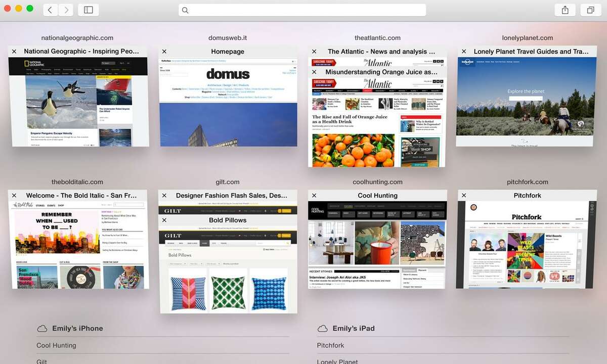Select the Misunderstanding Orange Juice title bar
This screenshot has width=607, height=364.
coord(377,72)
